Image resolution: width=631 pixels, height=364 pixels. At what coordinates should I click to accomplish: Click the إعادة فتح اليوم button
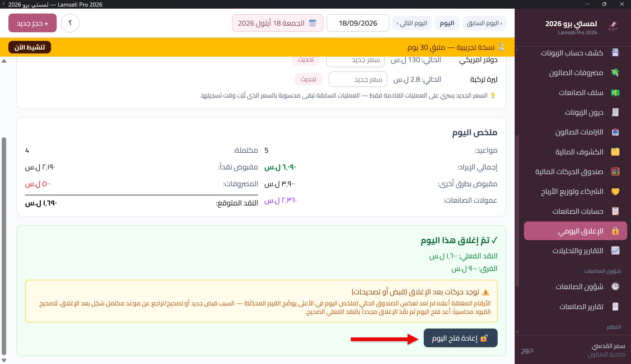(460, 338)
